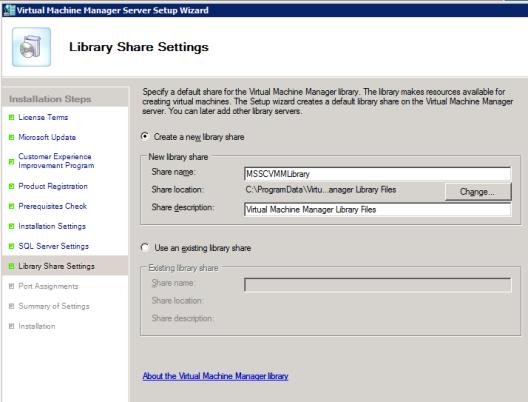Click the Virtual Machine Manager Server Setup Wizard title
Screen dimensions: 528x402
[112, 10]
